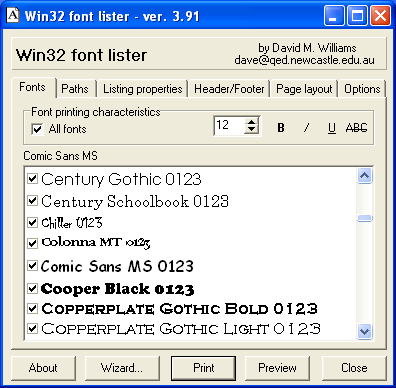Click the About button
The image size is (396, 388).
click(x=43, y=368)
